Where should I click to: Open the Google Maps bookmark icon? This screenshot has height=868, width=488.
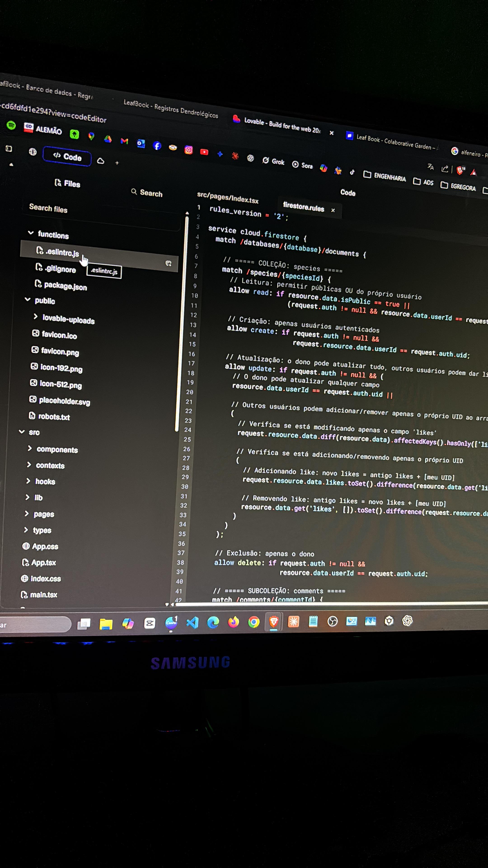tap(91, 136)
